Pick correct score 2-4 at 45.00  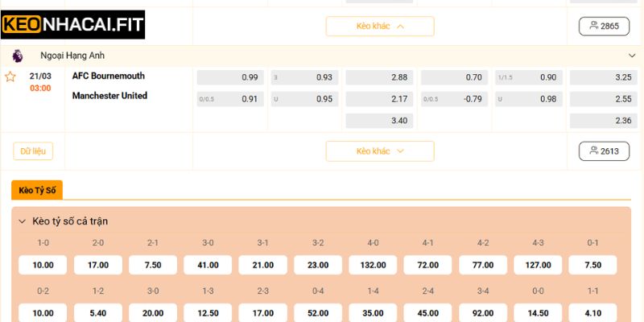(x=428, y=313)
